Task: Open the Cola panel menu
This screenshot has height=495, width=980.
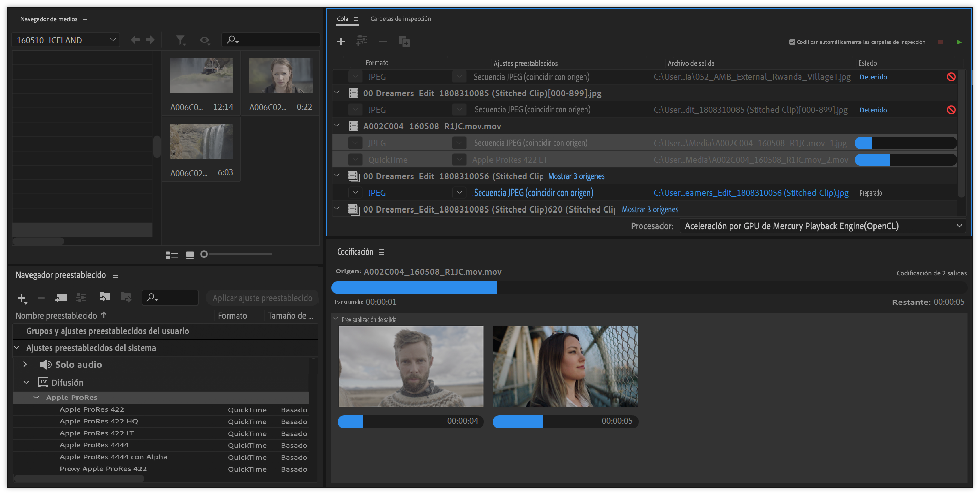Action: (356, 19)
